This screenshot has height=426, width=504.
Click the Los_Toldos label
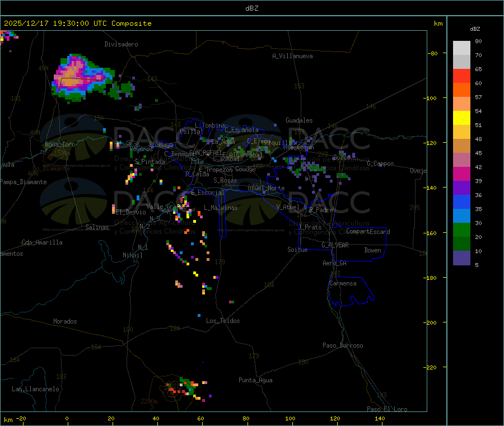223,321
